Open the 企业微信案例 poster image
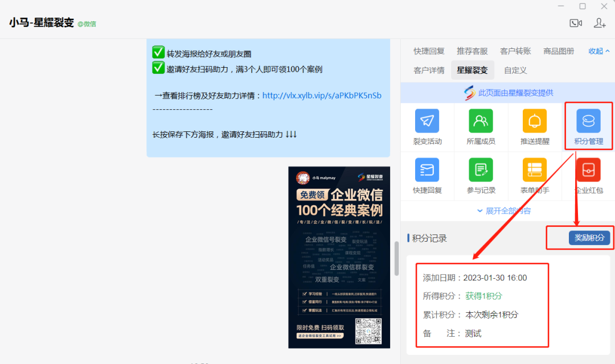Viewport: 615px width, 364px height. pyautogui.click(x=339, y=256)
